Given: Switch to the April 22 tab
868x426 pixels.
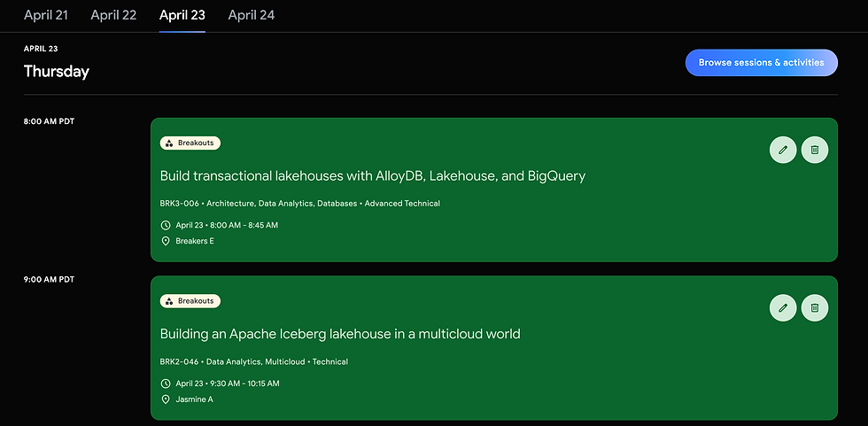Looking at the screenshot, I should (113, 15).
